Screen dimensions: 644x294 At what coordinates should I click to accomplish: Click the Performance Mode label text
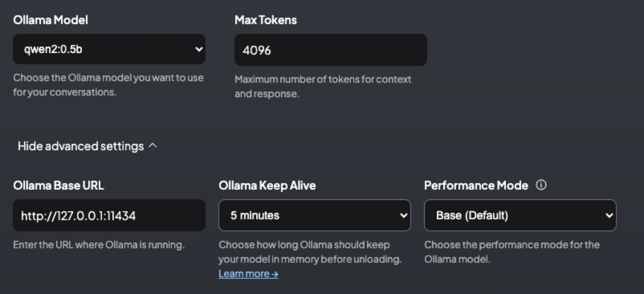476,185
